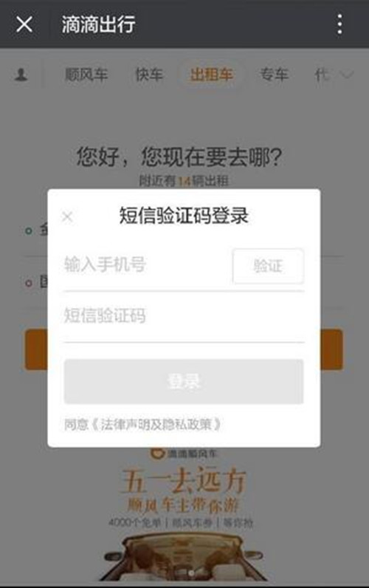Tap the 滴滴顺风车 logo in banner
This screenshot has width=369, height=588.
184,453
